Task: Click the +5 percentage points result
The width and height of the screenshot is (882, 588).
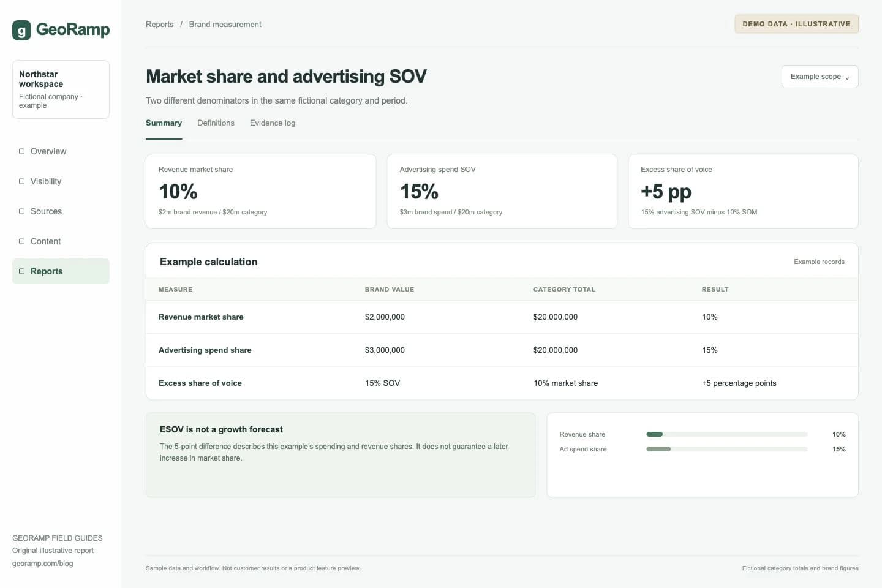Action: 739,383
